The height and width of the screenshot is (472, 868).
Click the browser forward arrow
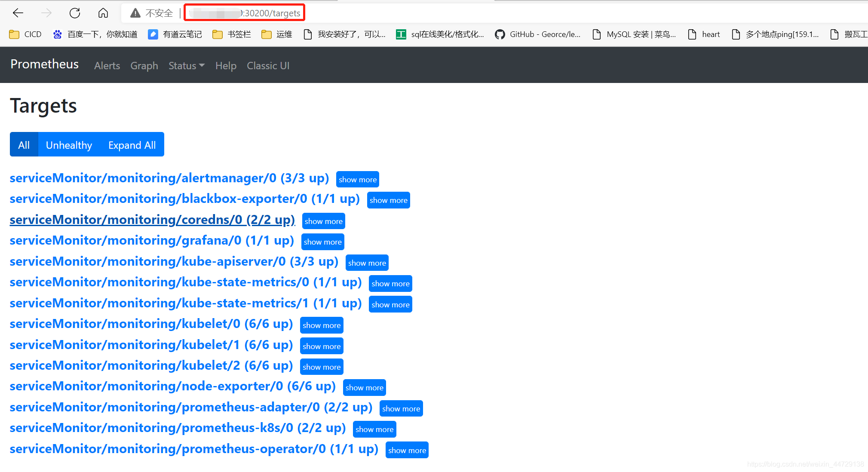pos(46,13)
